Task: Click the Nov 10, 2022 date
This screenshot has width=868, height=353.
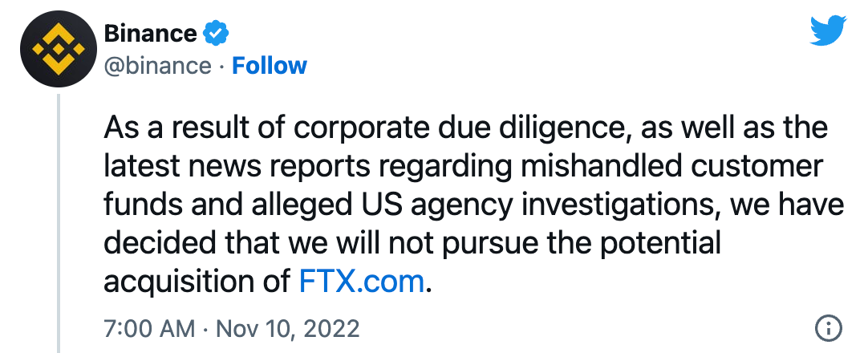Action: (x=288, y=329)
